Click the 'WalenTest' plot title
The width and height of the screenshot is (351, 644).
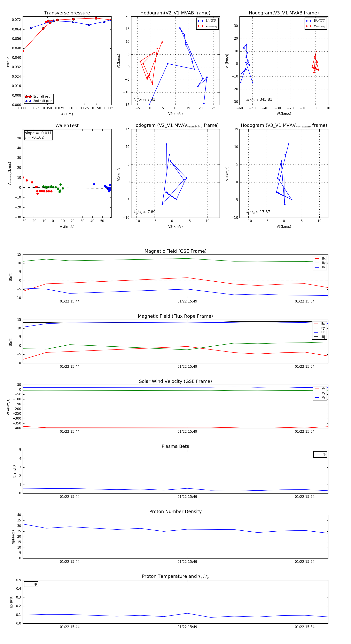(x=67, y=125)
